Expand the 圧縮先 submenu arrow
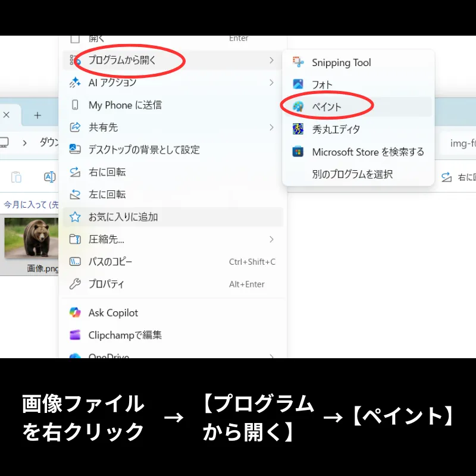Viewport: 476px width, 476px height. click(x=271, y=239)
